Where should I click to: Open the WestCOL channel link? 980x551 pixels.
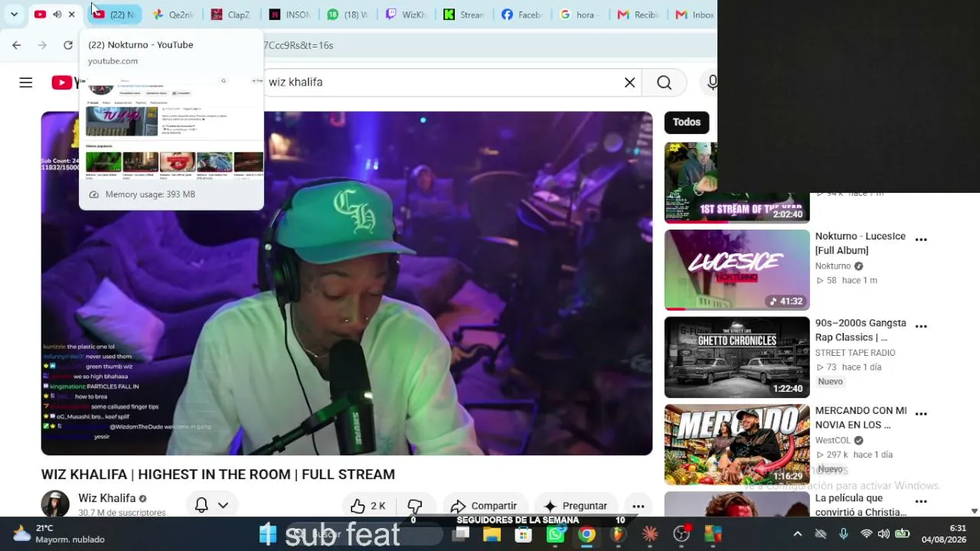(x=833, y=441)
